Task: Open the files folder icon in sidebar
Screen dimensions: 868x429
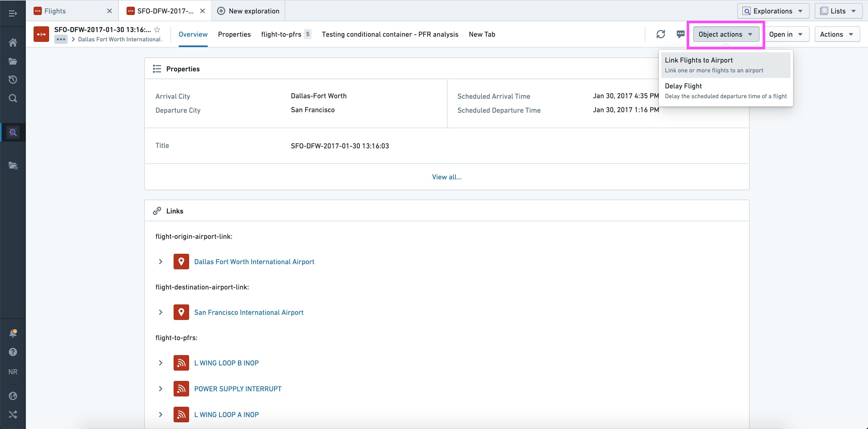Action: tap(13, 61)
